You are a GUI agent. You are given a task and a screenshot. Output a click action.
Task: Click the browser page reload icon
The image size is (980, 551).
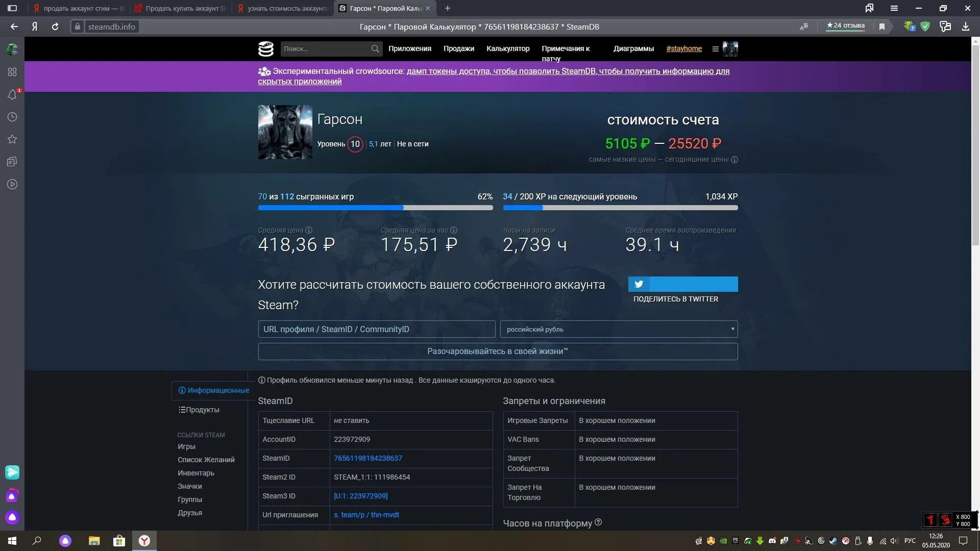55,27
